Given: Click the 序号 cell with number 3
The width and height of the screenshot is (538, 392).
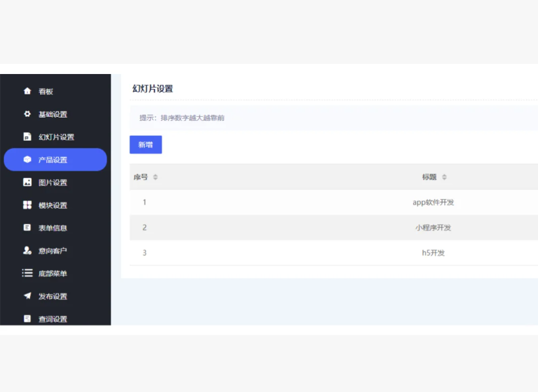Looking at the screenshot, I should (x=145, y=253).
